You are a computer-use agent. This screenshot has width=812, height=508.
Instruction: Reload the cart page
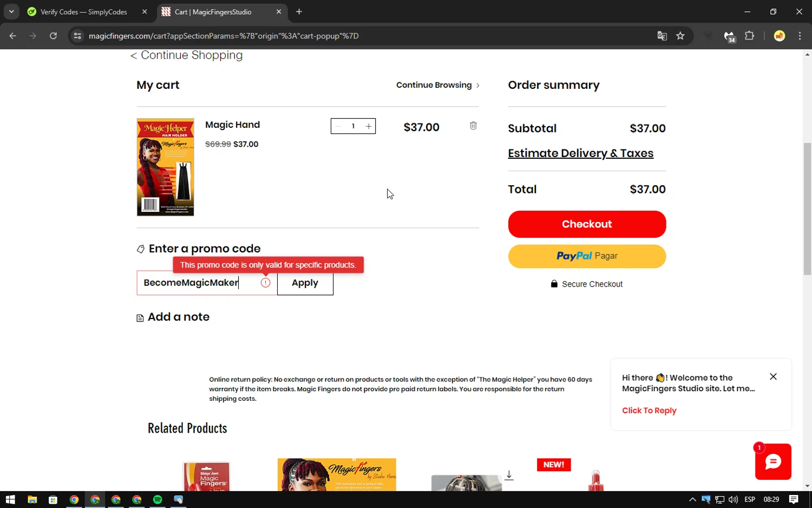point(53,36)
